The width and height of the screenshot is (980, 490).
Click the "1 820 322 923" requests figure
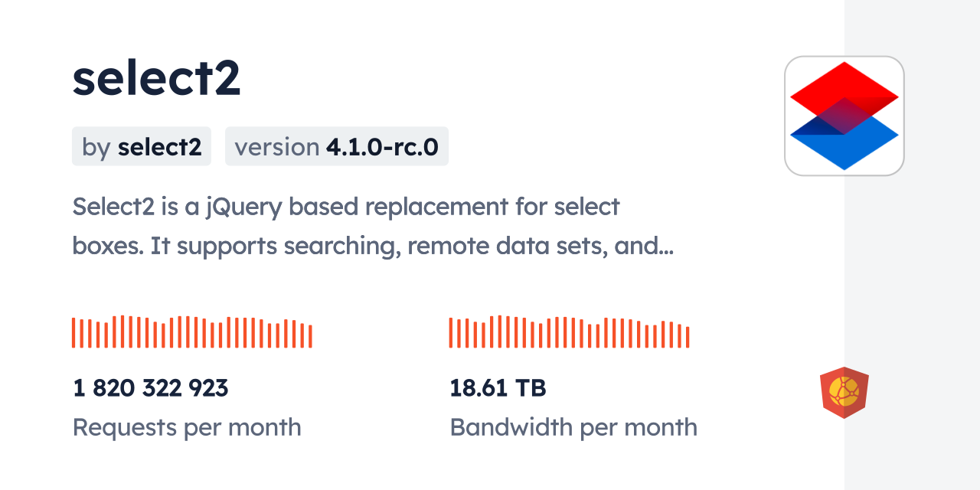pos(151,388)
